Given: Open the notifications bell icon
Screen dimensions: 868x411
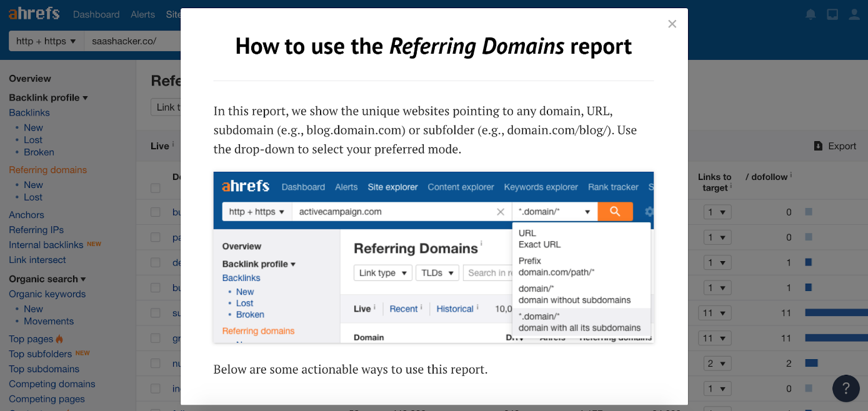Looking at the screenshot, I should [x=811, y=14].
